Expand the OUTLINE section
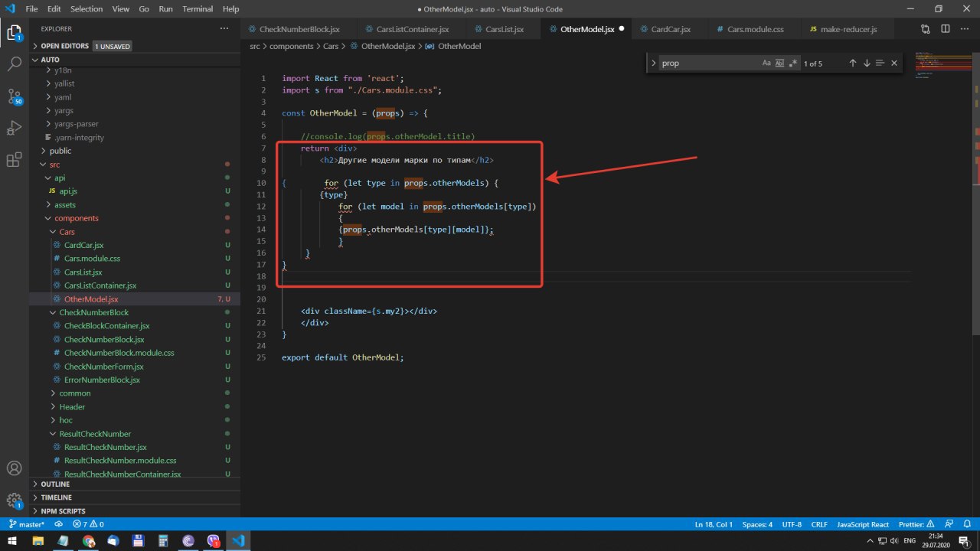Image resolution: width=980 pixels, height=551 pixels. point(55,484)
